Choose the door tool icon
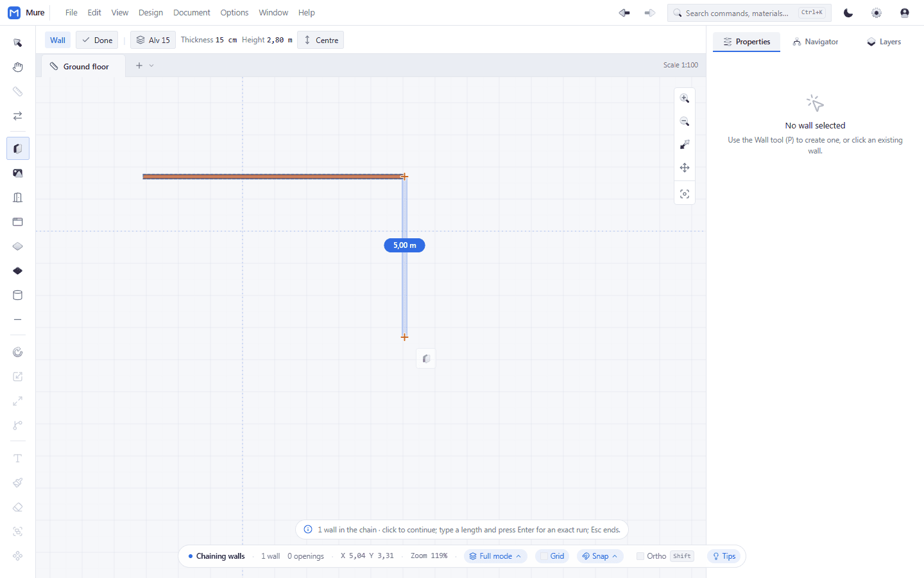The height and width of the screenshot is (578, 924). pos(18,197)
